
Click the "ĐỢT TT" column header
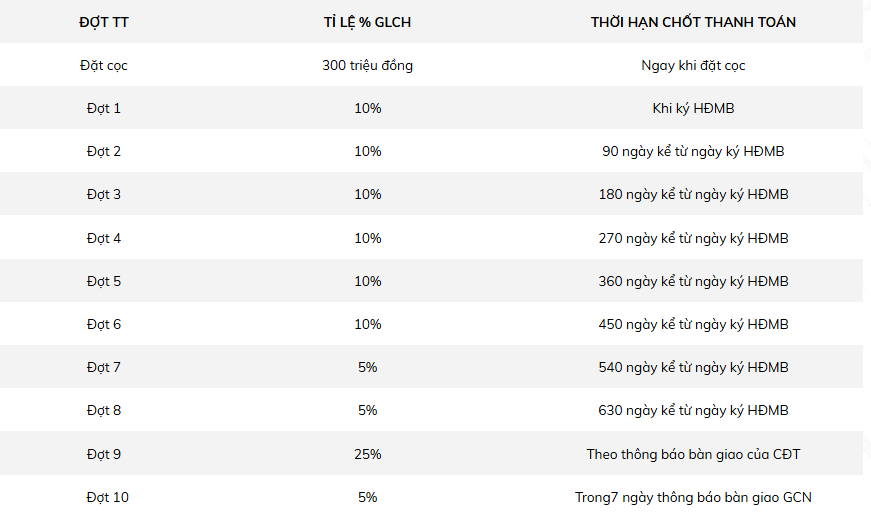point(104,22)
